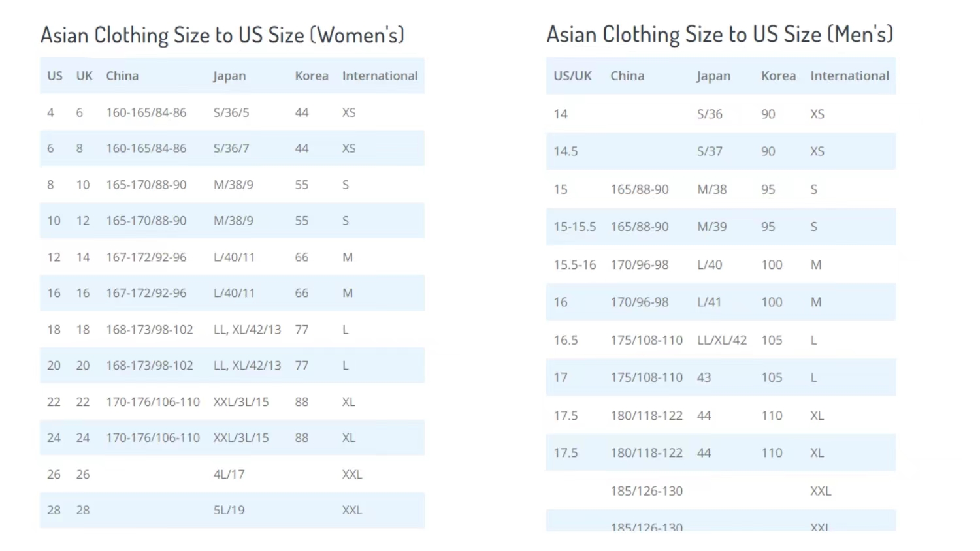Select the US column header
980x551 pixels.
pos(54,76)
